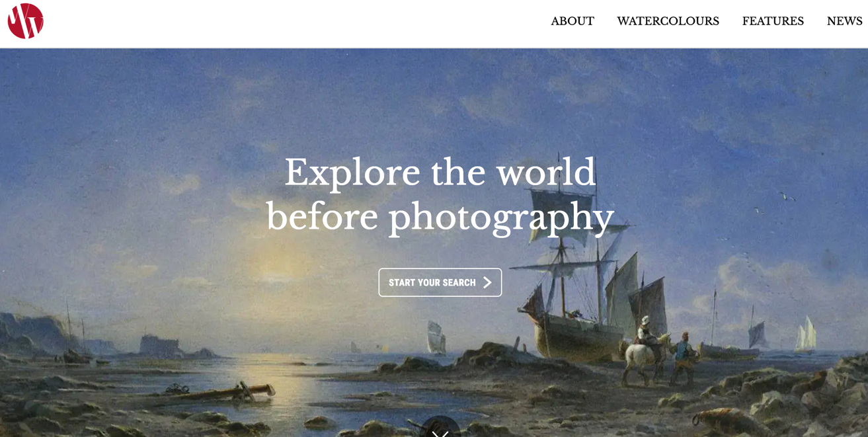Click the "Explore the world" heading line
This screenshot has height=437, width=868.
click(440, 173)
